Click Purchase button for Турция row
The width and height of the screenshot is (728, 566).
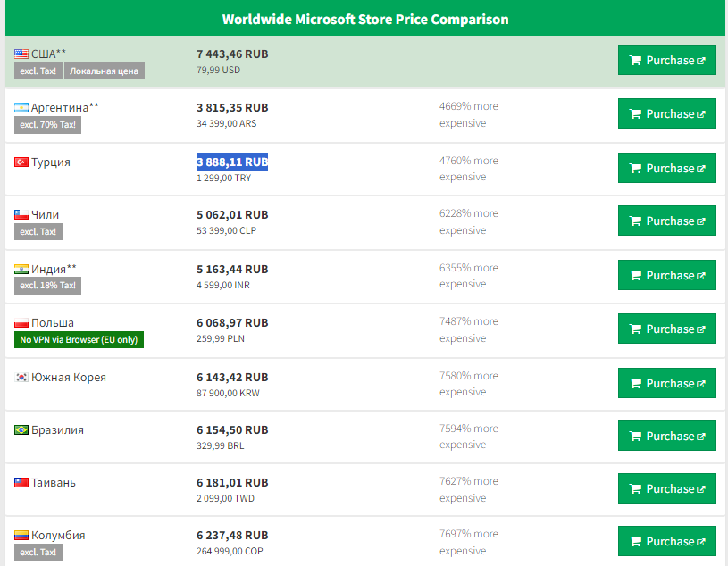coord(666,168)
